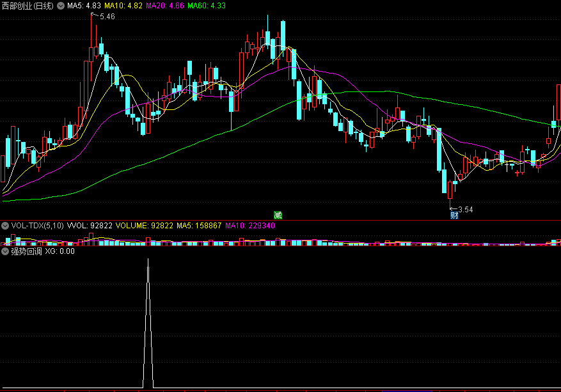This screenshot has width=561, height=392.
Task: Click the 3.54 low price label
Action: pyautogui.click(x=466, y=210)
